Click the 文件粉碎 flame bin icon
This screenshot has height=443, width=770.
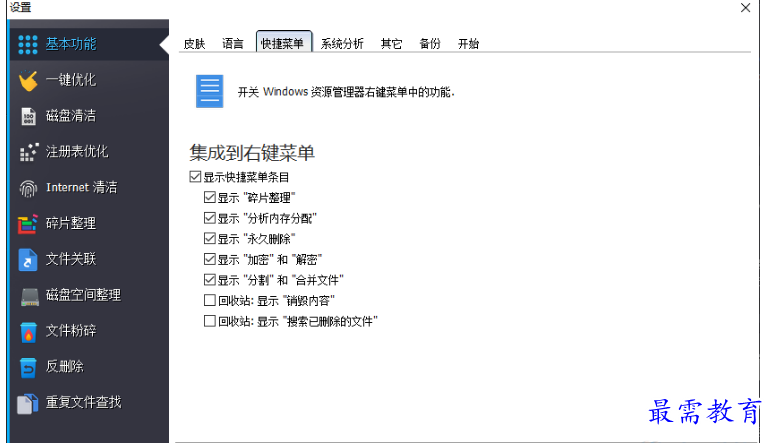pos(28,332)
